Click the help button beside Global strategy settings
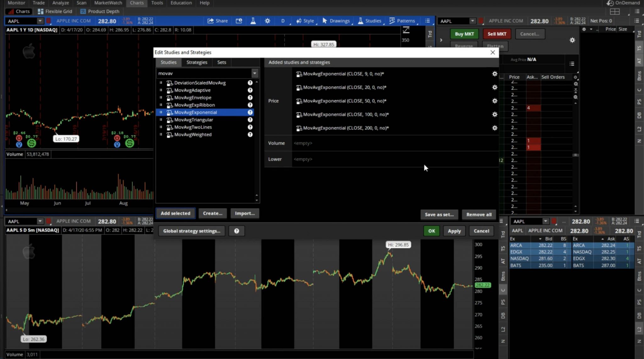 click(236, 231)
